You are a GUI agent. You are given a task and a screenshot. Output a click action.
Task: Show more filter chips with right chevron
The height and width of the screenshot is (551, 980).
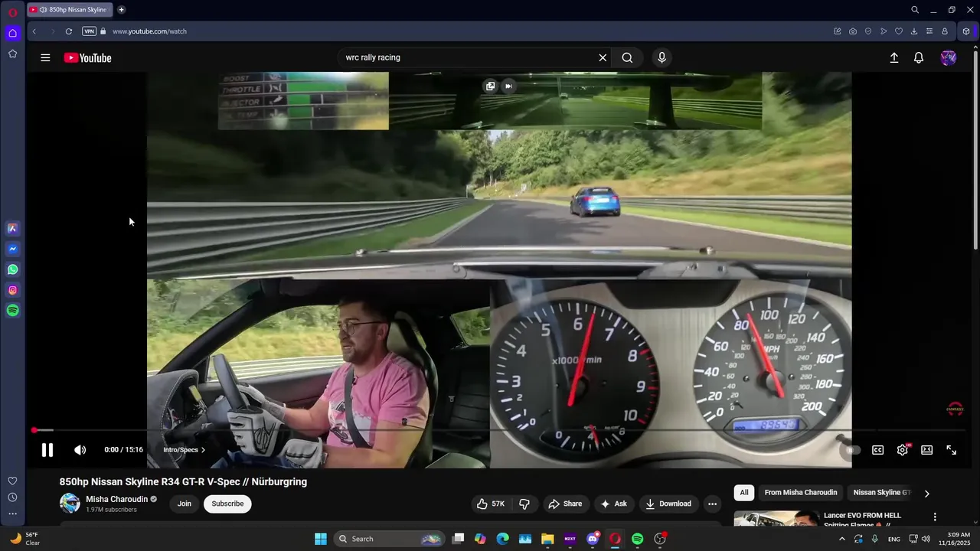[926, 493]
